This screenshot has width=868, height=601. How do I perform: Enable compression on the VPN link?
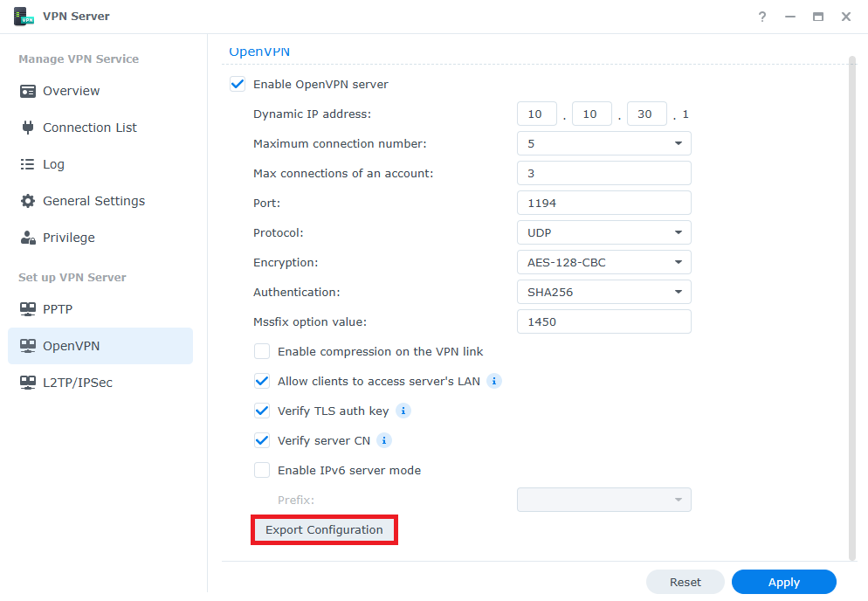click(262, 351)
